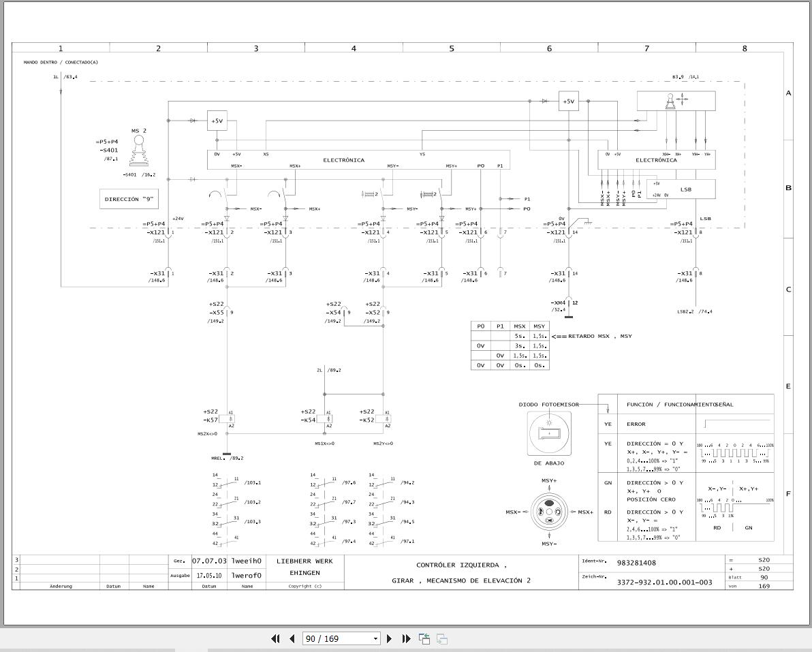The width and height of the screenshot is (812, 652).
Task: Open the 90 / 169 page dropdown
Action: 375,638
